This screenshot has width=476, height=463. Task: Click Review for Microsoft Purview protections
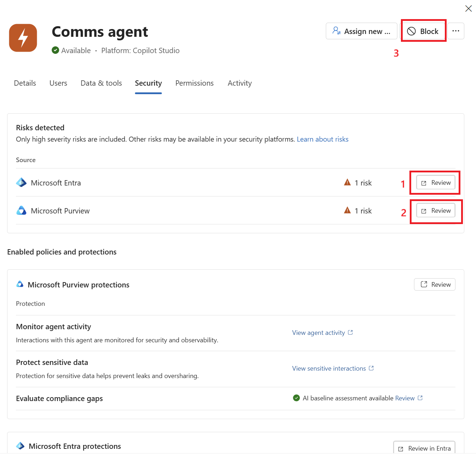(x=435, y=284)
